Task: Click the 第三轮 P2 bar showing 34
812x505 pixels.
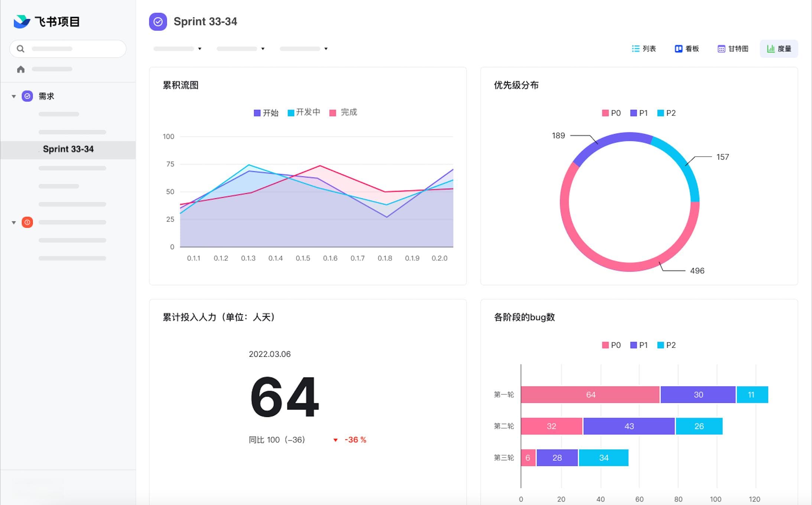Action: pyautogui.click(x=604, y=458)
